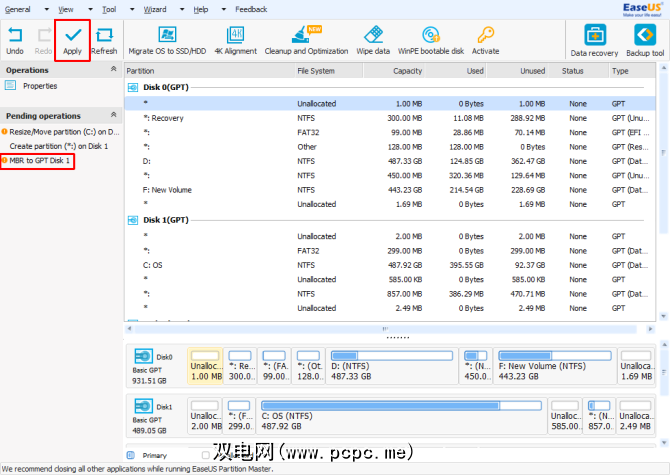Select Disk1 Basic GPT in disk map

click(x=156, y=416)
